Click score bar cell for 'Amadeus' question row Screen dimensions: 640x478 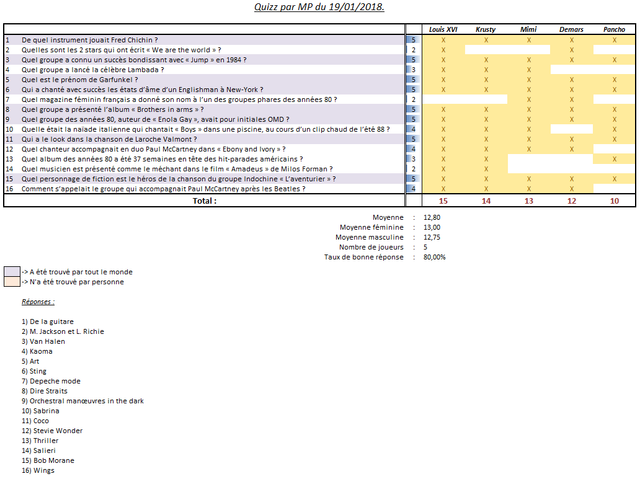(413, 169)
